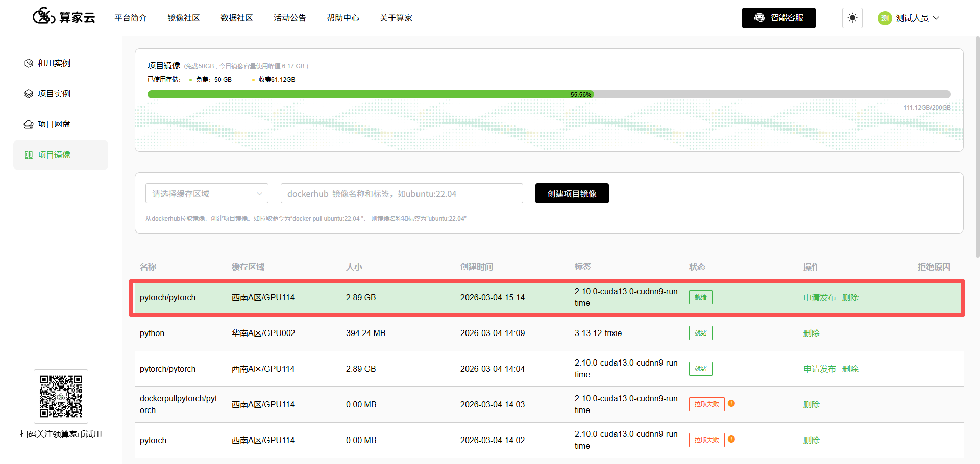Delete the dockerpullpytorch/pytorch image

coord(812,404)
